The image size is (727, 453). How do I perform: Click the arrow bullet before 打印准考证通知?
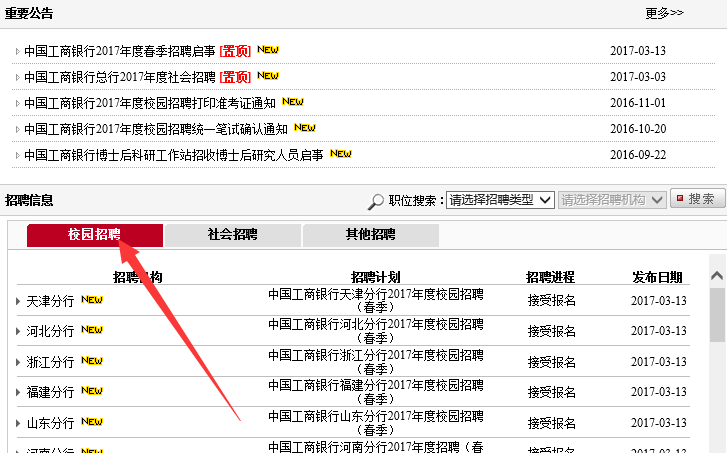[x=17, y=103]
